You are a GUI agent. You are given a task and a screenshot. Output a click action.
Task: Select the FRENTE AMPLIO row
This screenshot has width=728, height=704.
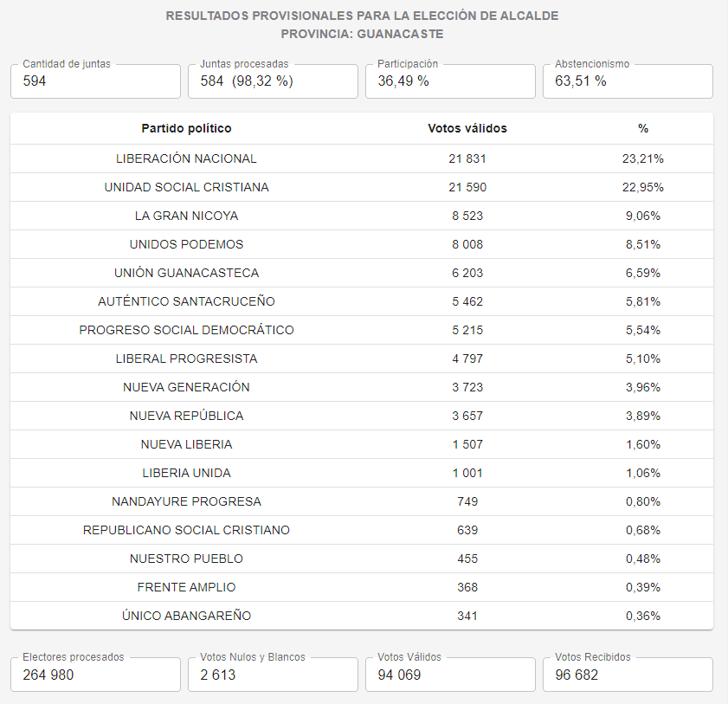(x=362, y=587)
